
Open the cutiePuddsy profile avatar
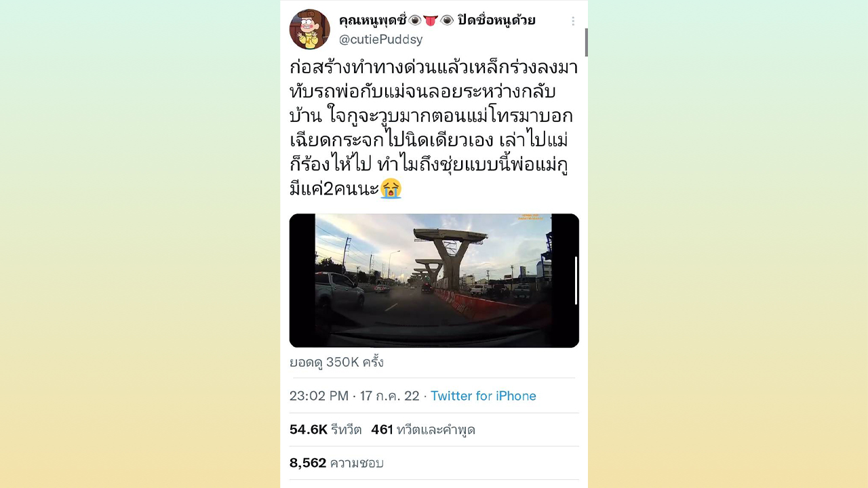tap(309, 29)
